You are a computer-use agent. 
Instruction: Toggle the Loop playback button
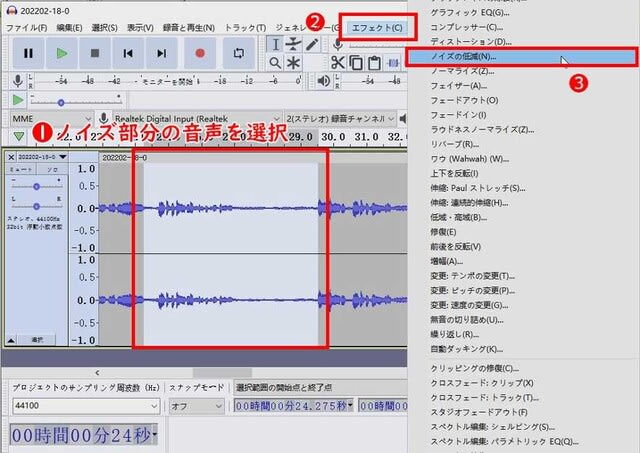(x=239, y=53)
